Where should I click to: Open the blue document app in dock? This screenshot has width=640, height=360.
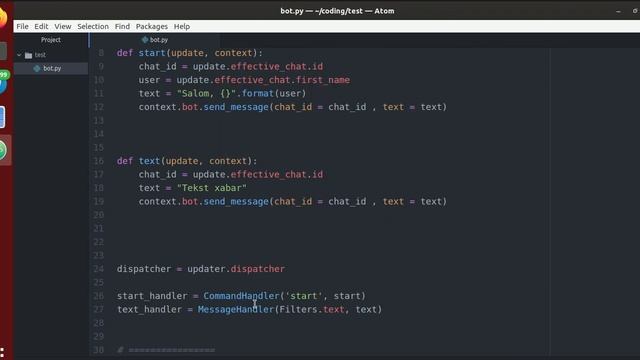tap(2, 117)
